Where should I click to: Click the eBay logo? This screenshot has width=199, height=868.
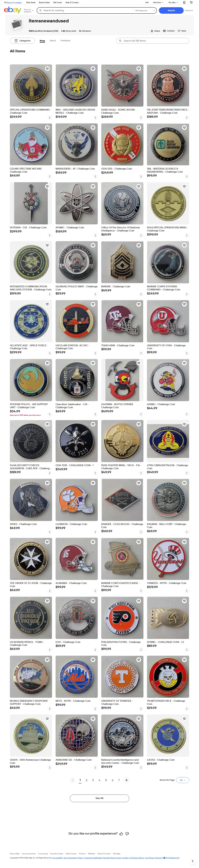(x=13, y=10)
